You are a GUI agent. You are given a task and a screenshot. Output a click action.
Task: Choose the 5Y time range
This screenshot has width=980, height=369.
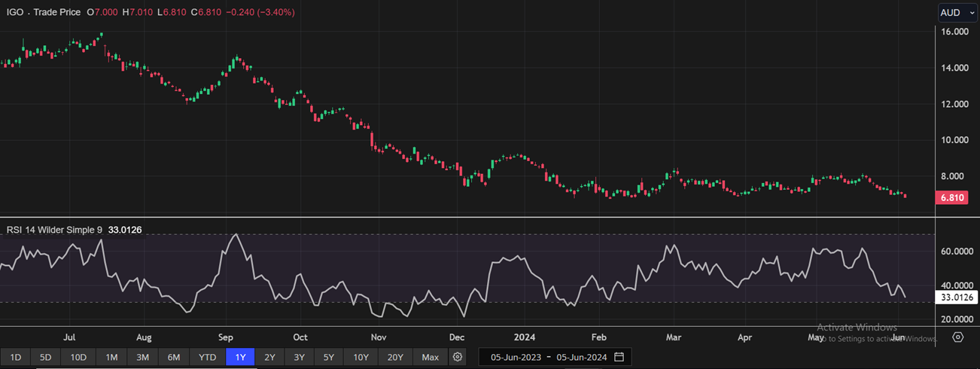[x=328, y=356]
